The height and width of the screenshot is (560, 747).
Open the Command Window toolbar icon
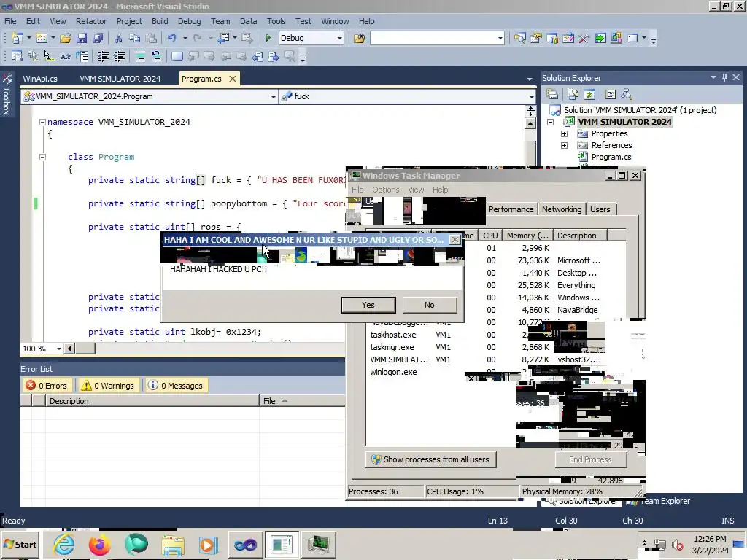click(632, 38)
